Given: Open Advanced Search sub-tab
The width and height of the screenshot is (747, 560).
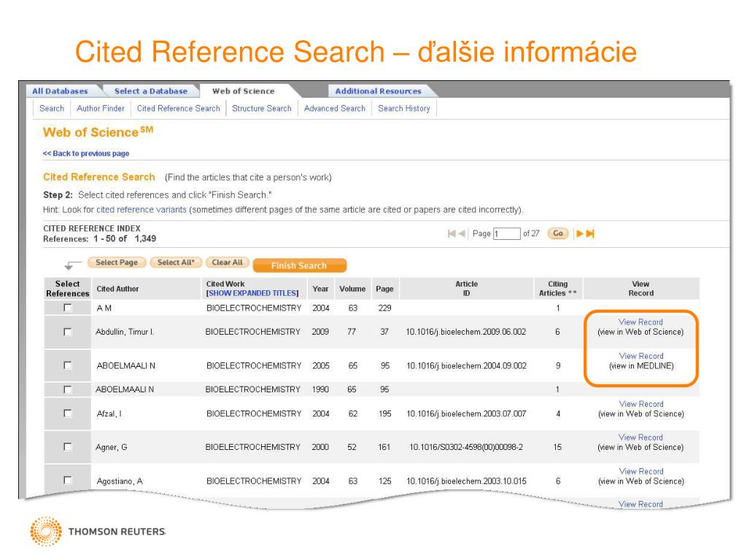Looking at the screenshot, I should coord(334,109).
